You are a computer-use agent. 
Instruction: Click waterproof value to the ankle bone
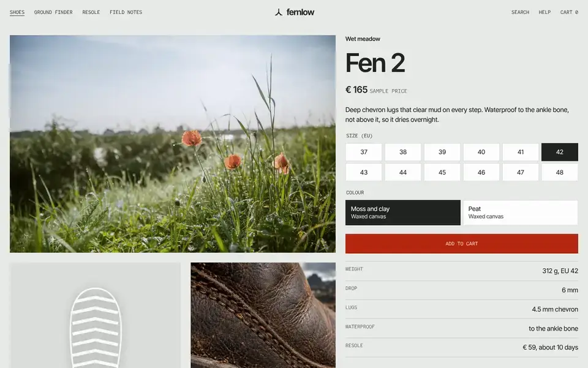pyautogui.click(x=553, y=328)
